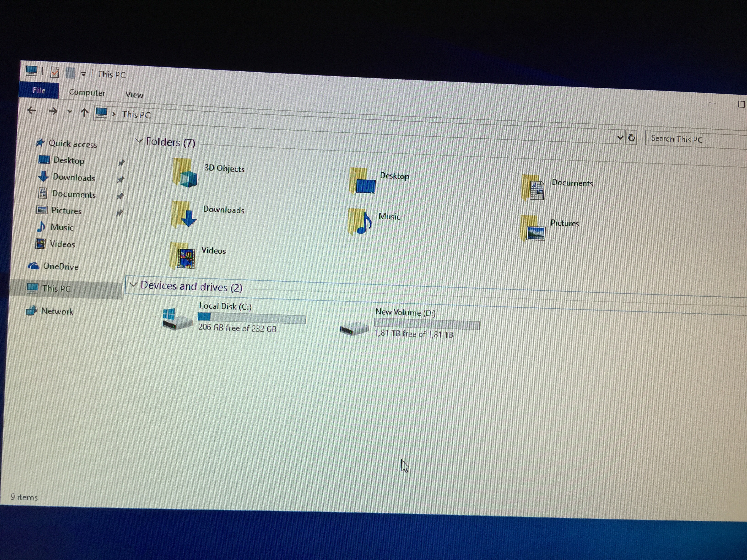
Task: Open the 3D Objects folder icon
Action: pos(185,172)
